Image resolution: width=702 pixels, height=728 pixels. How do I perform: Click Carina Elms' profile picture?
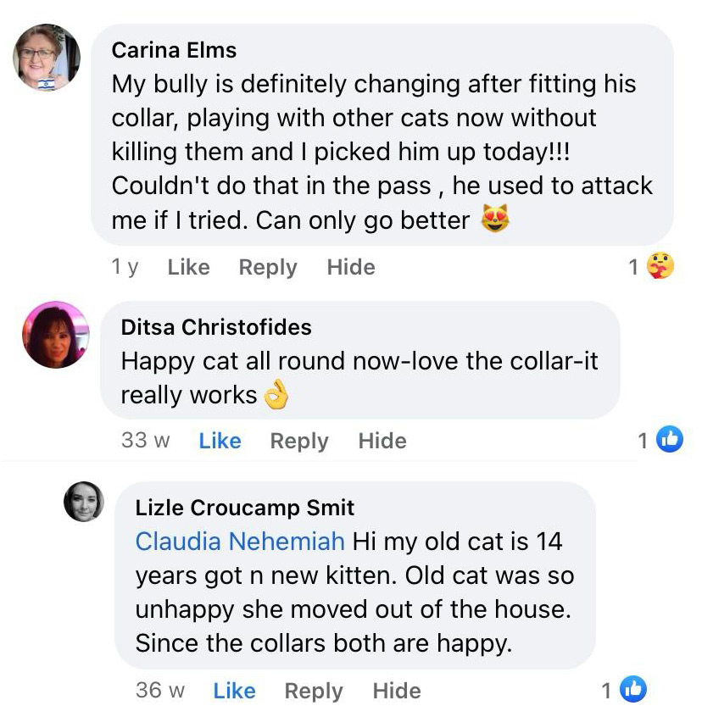click(47, 58)
